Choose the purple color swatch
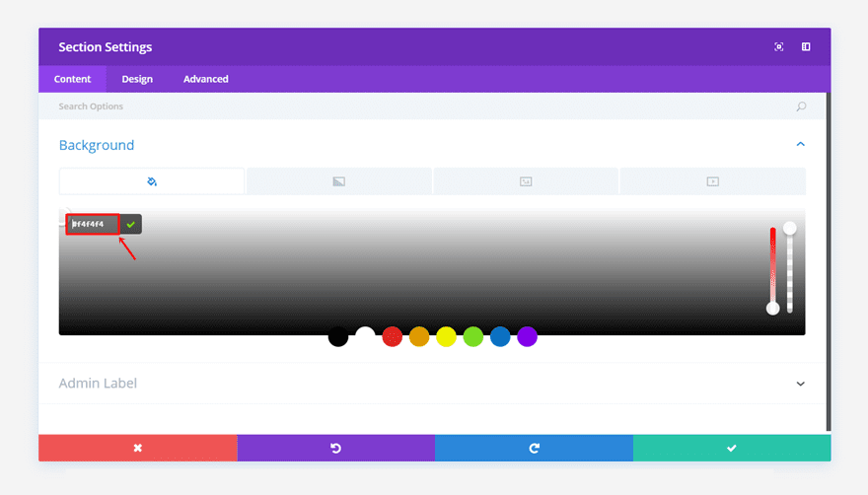 pyautogui.click(x=527, y=336)
